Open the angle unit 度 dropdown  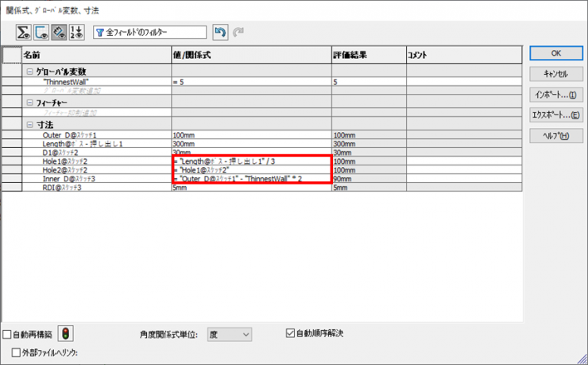(x=229, y=335)
